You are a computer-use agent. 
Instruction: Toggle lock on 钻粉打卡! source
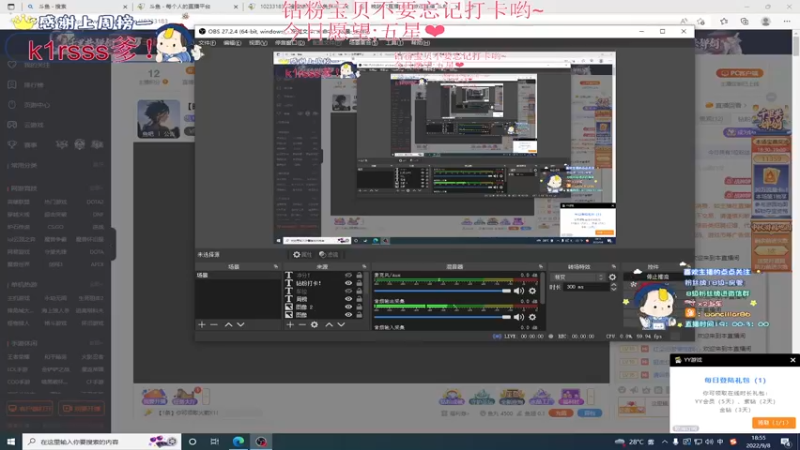(359, 283)
